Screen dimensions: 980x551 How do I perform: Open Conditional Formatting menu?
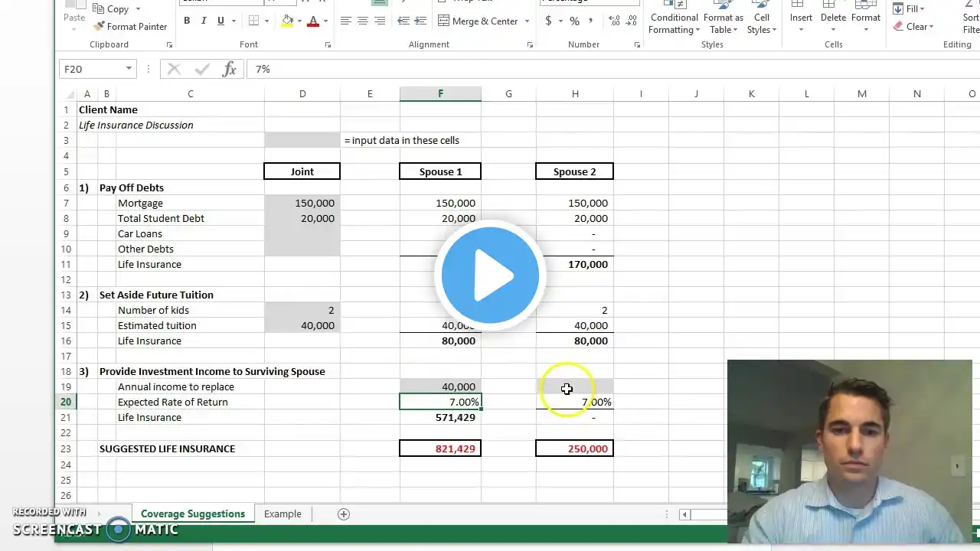(674, 18)
